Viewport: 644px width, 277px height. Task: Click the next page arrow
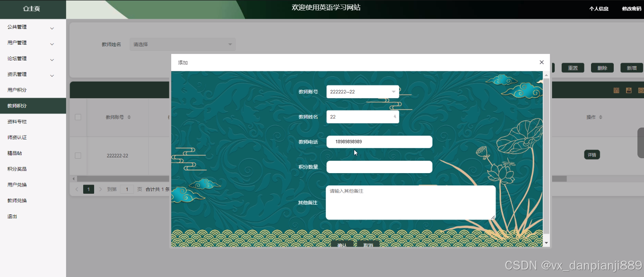pos(100,189)
